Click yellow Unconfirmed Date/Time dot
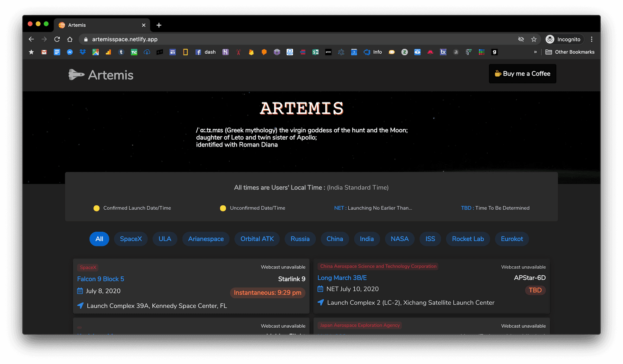623x364 pixels. tap(223, 208)
